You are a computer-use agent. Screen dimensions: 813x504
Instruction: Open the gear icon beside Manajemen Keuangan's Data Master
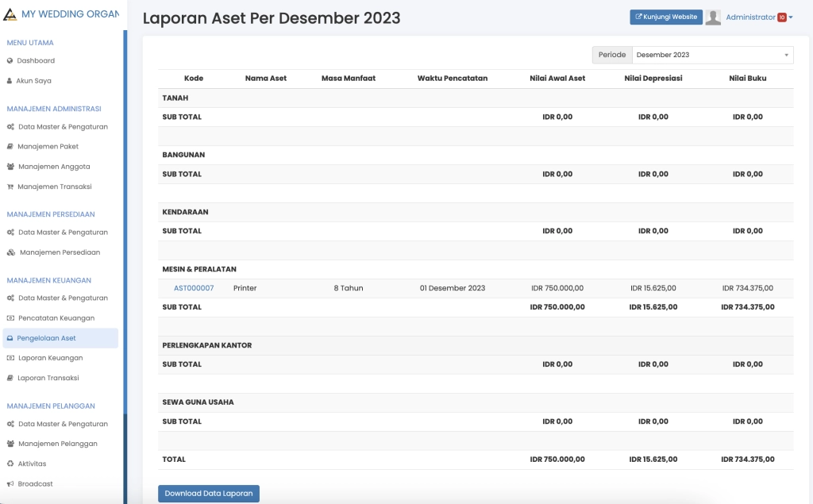10,298
